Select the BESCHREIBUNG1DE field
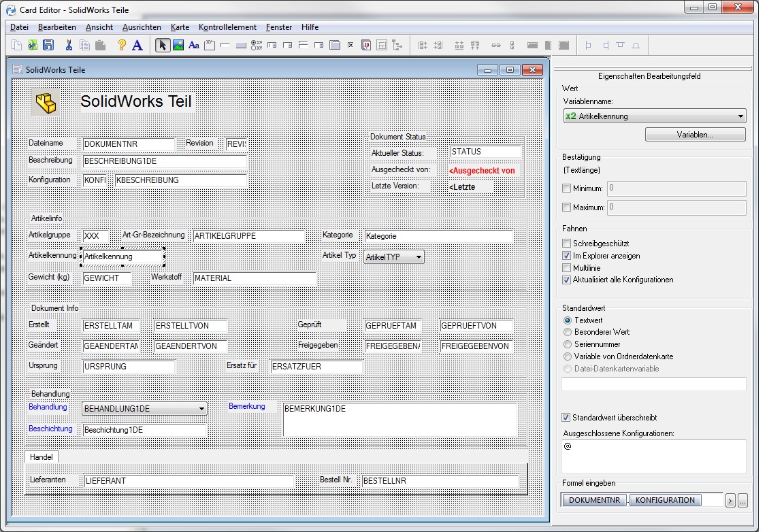This screenshot has width=784, height=532. [x=165, y=161]
